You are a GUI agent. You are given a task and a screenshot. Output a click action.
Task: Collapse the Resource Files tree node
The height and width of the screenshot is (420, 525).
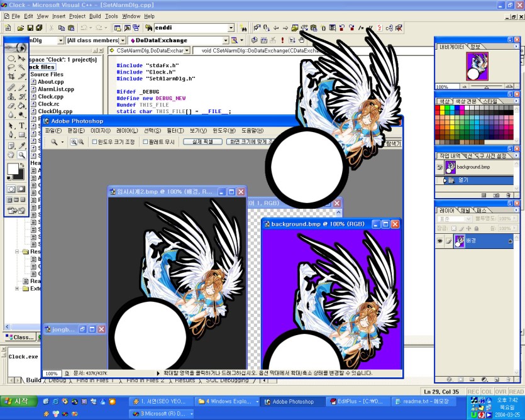(17, 251)
